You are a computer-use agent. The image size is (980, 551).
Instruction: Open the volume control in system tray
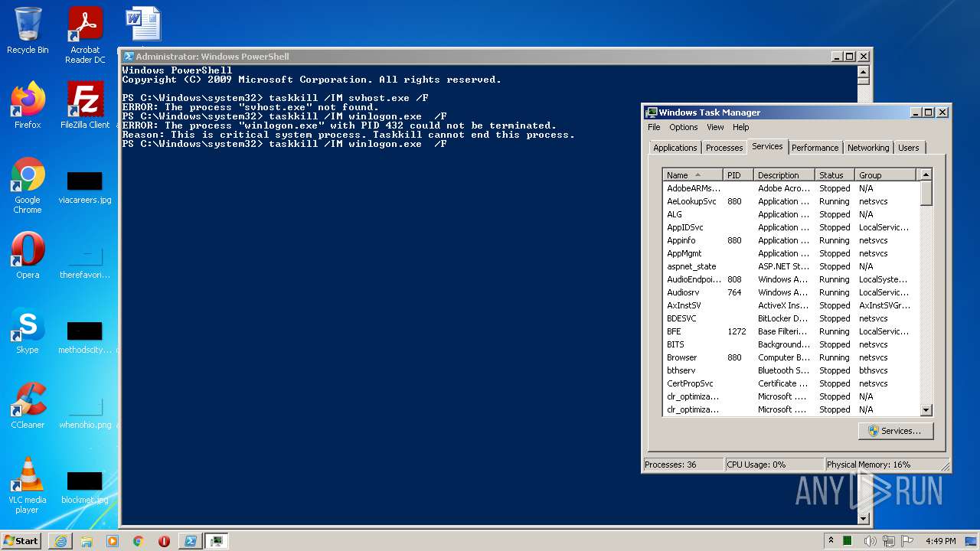click(x=870, y=541)
